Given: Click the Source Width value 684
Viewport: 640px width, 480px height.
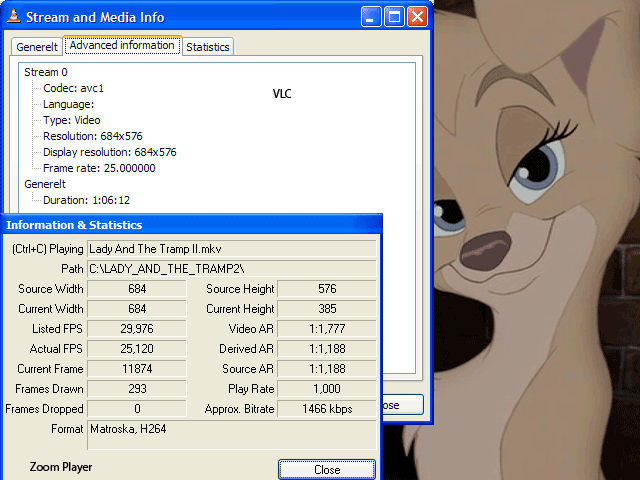Looking at the screenshot, I should (x=137, y=289).
